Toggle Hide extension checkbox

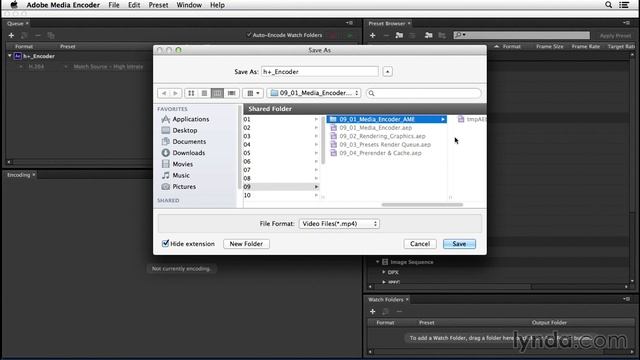coord(165,244)
